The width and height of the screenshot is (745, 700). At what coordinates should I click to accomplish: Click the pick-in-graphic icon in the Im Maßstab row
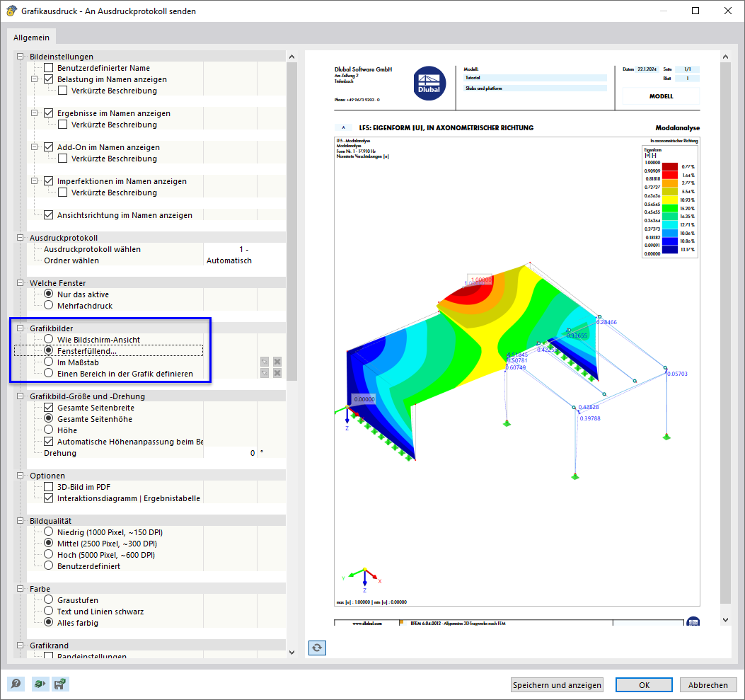[x=265, y=362]
